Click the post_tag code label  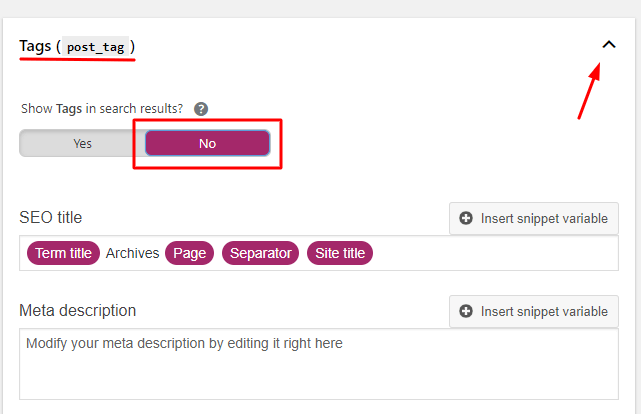pyautogui.click(x=96, y=47)
